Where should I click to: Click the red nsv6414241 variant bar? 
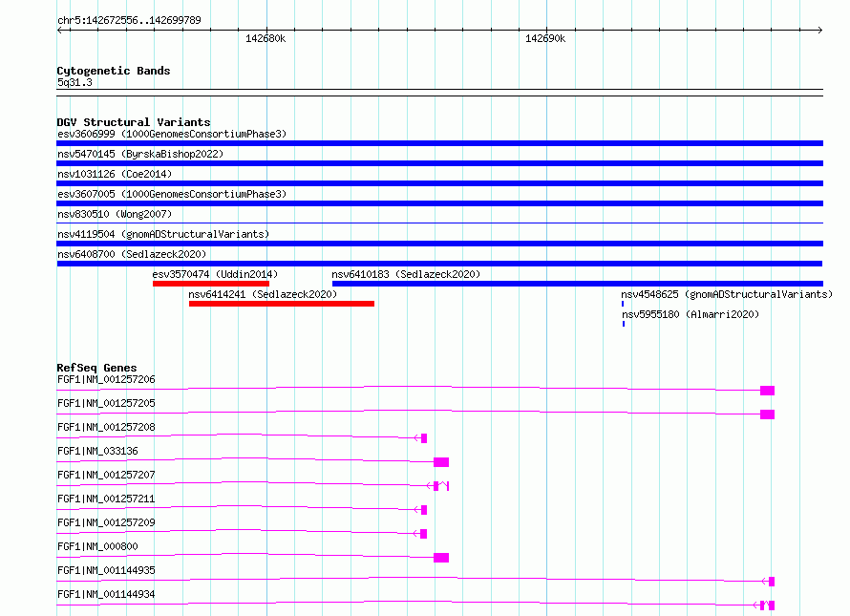[x=282, y=304]
